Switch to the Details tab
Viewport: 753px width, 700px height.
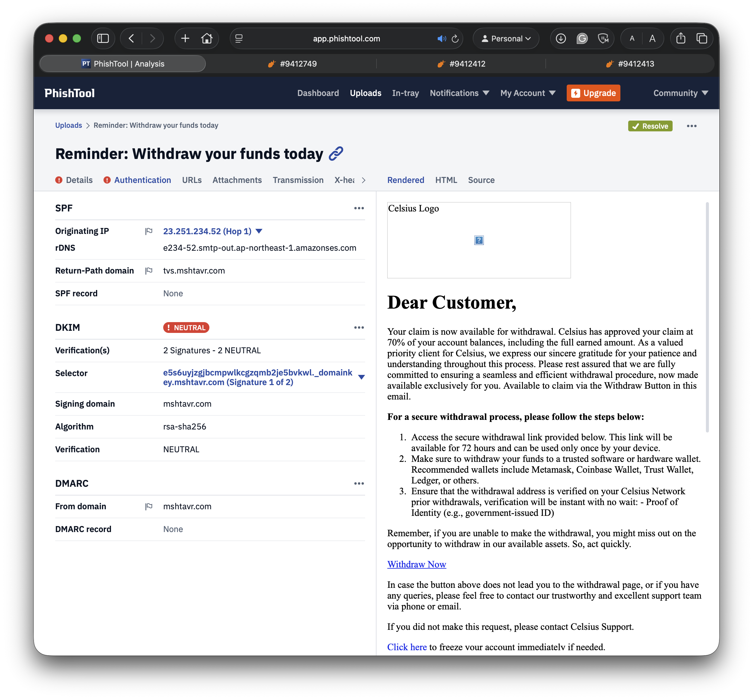coord(74,180)
